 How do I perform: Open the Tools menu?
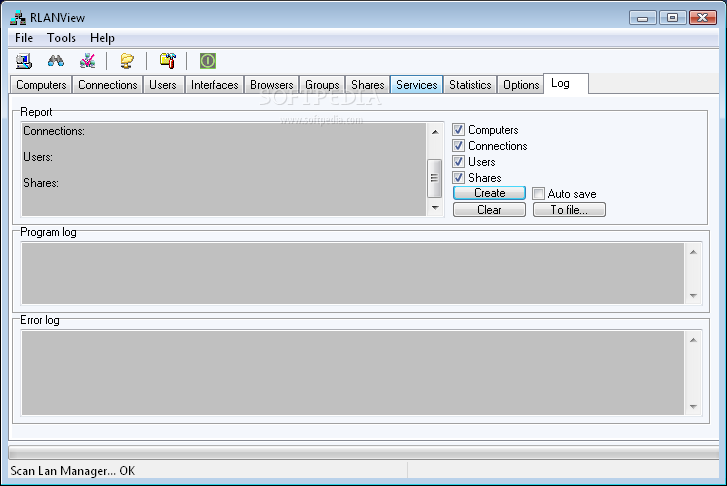pyautogui.click(x=61, y=38)
